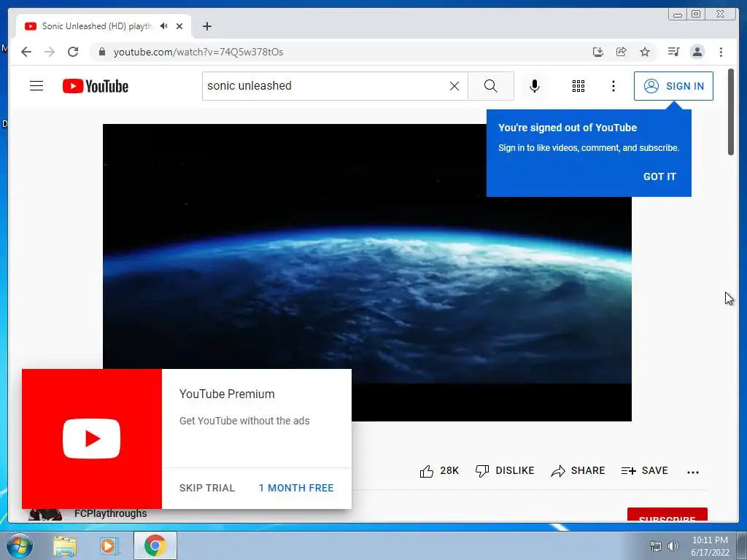Viewport: 747px width, 560px height.
Task: SAVE the video to a playlist
Action: pyautogui.click(x=645, y=470)
